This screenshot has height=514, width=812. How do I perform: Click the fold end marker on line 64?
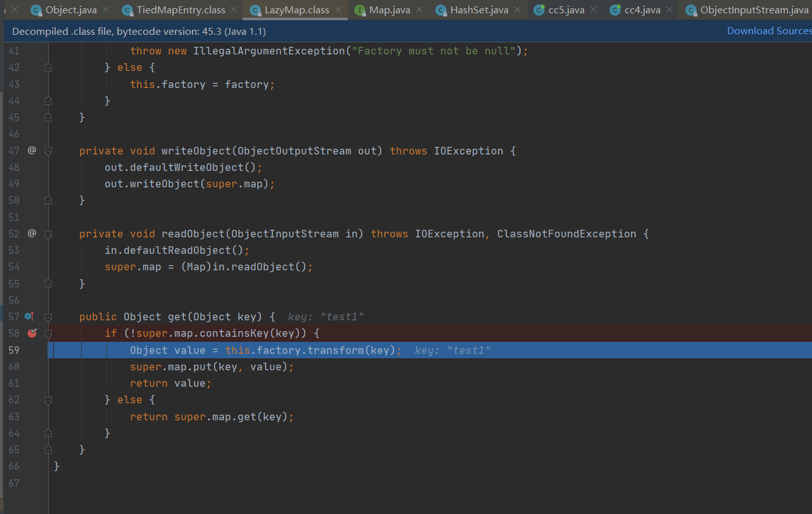[x=48, y=433]
